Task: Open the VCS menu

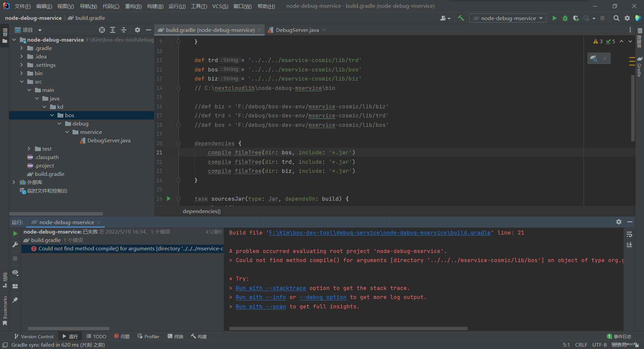Action: click(220, 6)
